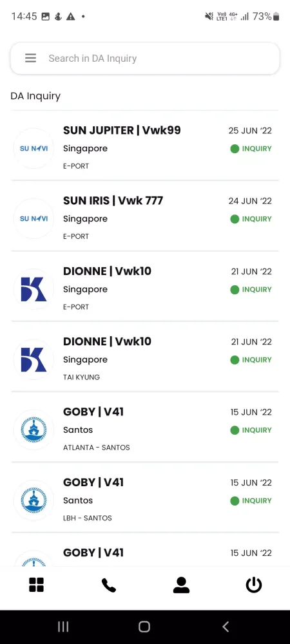Tap the dashboard grid icon in bottom bar

pyautogui.click(x=36, y=585)
